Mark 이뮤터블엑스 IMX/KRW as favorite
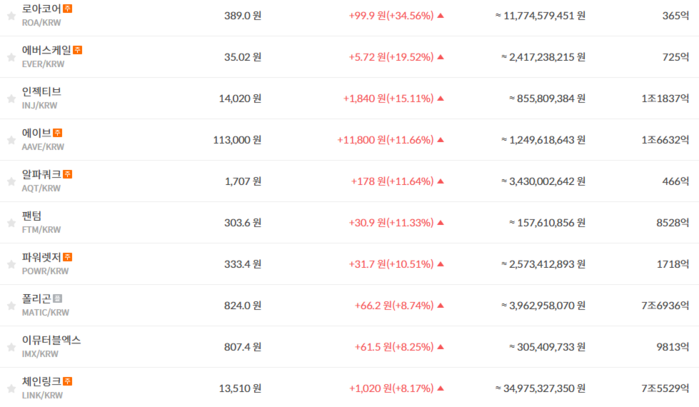This screenshot has width=699, height=407. point(11,348)
